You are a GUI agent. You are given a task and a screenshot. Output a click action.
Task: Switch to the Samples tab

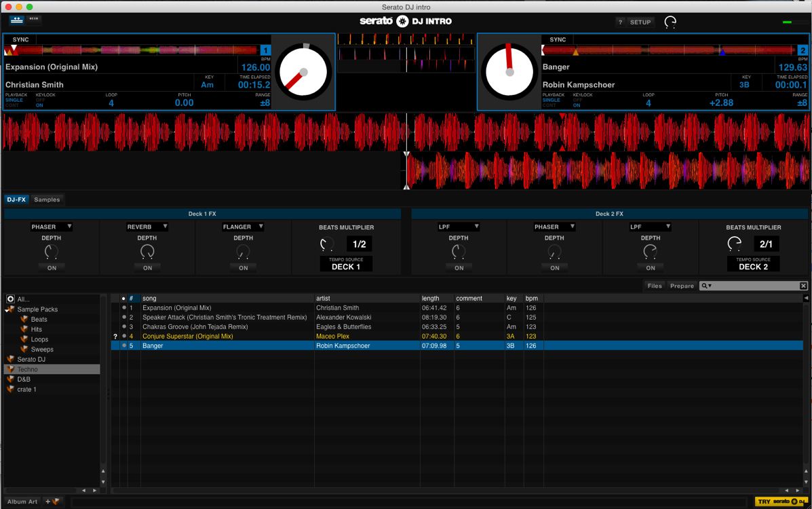point(47,200)
